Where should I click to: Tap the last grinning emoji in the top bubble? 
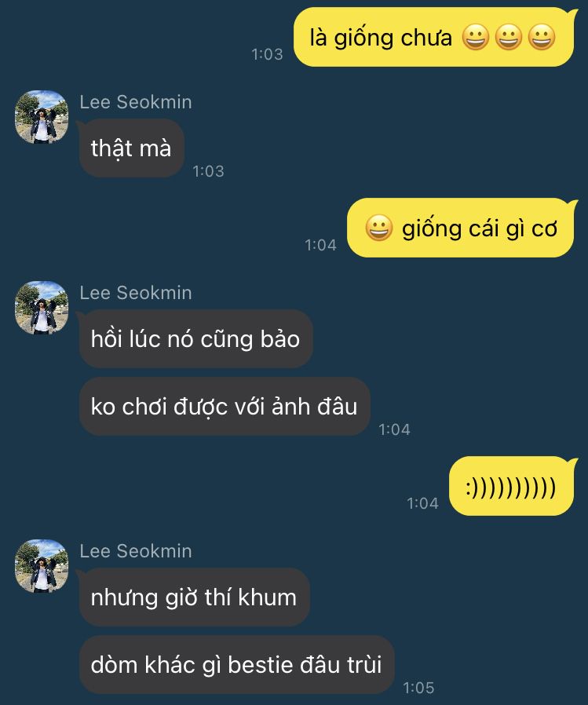coord(542,38)
